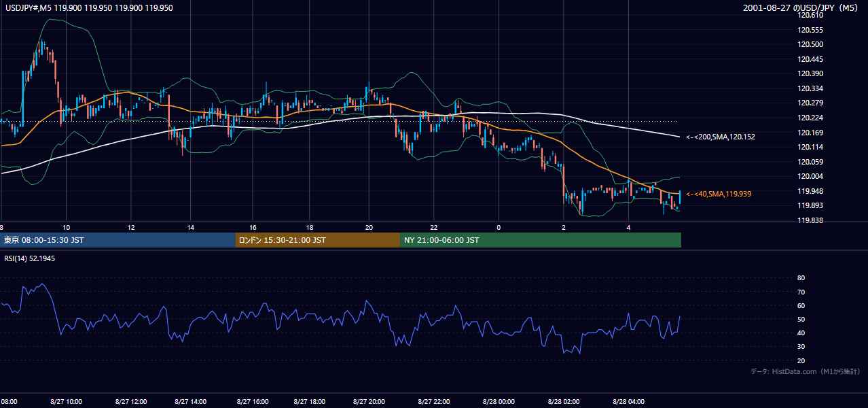Screen dimensions: 868x408
Task: Click the RSI(14) 52.1945 indicator label
Action: pyautogui.click(x=30, y=258)
